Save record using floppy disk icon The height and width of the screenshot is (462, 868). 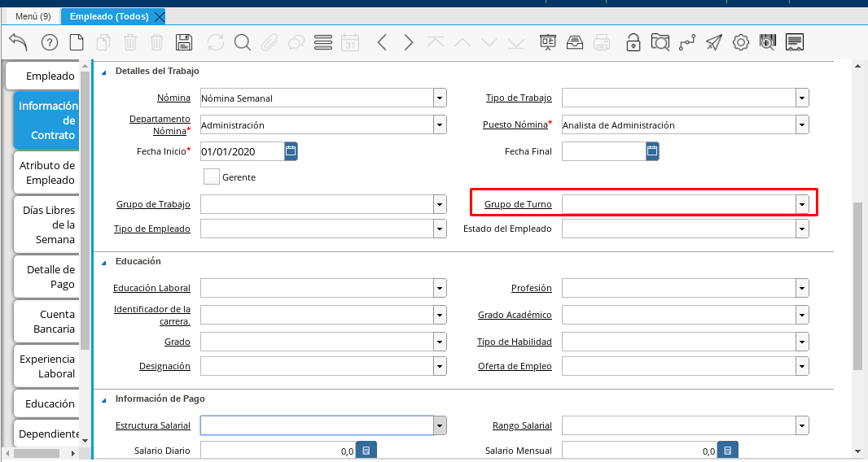pos(184,42)
